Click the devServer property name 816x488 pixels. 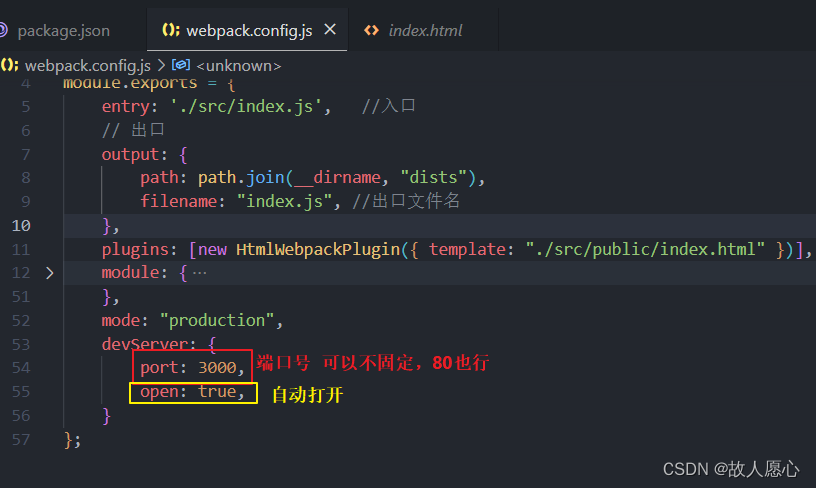click(144, 344)
